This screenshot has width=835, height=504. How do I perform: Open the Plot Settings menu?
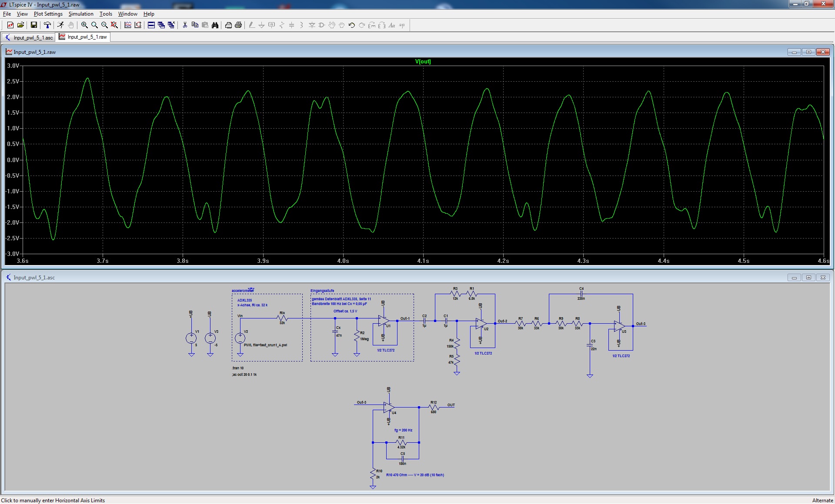click(48, 14)
